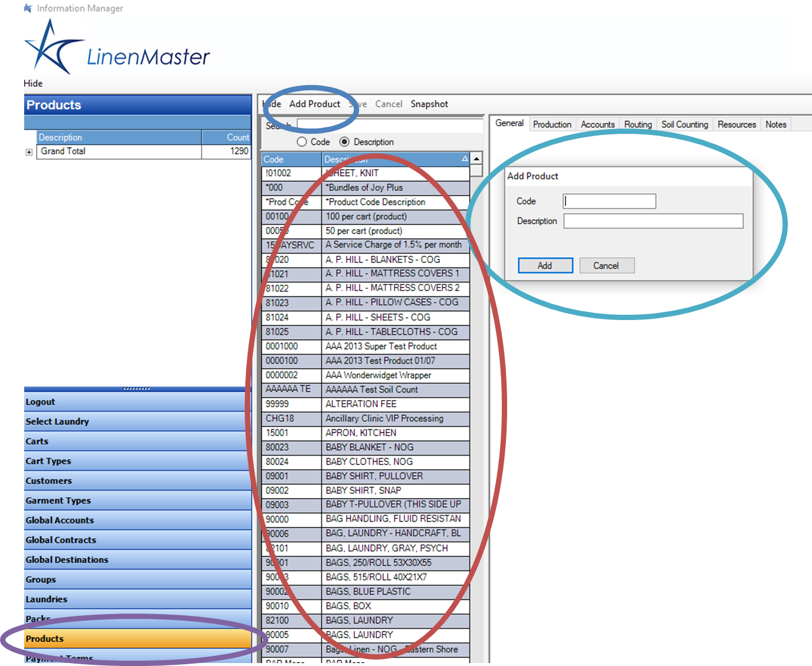Click the product Description input field
Viewport: 812px width, 666px height.
(x=653, y=221)
